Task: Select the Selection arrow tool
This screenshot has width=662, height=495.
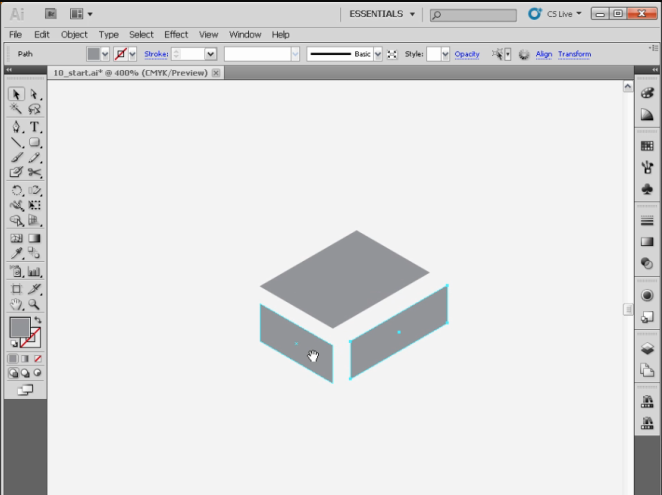Action: click(16, 93)
